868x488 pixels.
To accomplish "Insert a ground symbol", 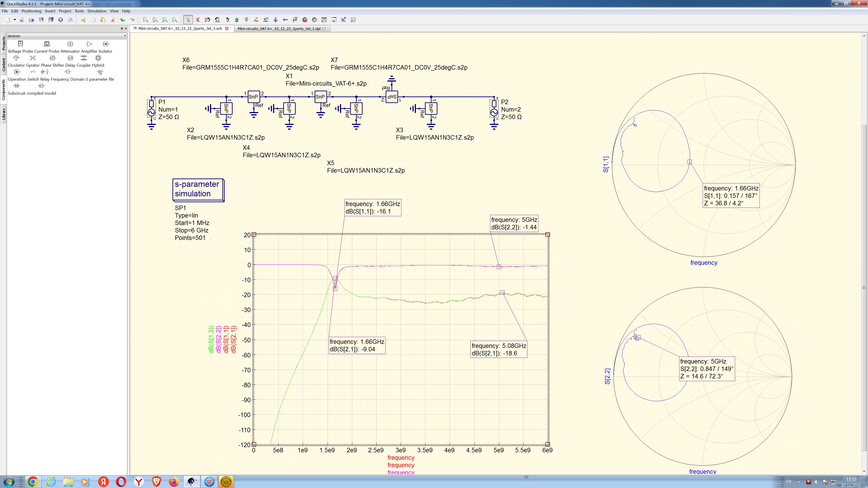I will click(276, 20).
